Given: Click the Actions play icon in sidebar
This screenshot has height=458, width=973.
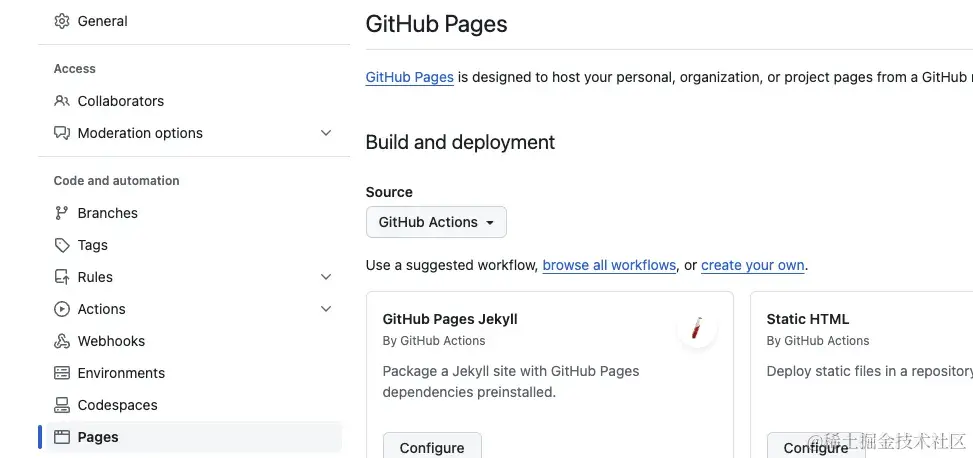Looking at the screenshot, I should [62, 309].
